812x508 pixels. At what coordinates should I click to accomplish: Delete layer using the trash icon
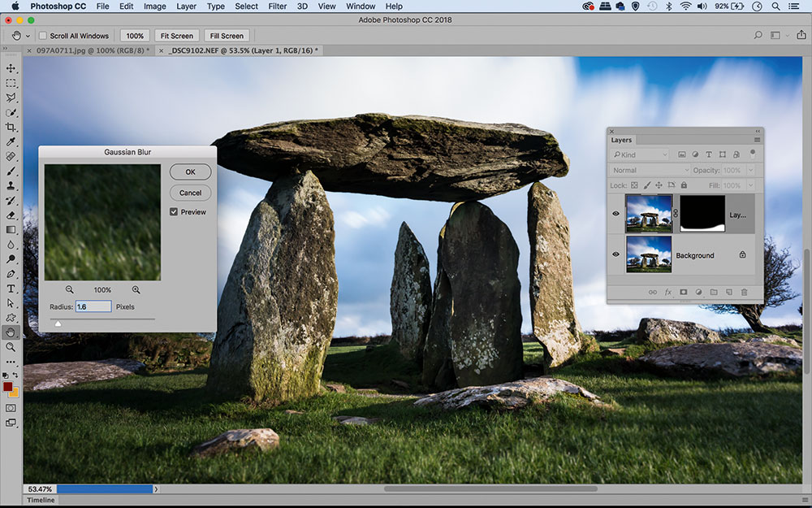744,293
